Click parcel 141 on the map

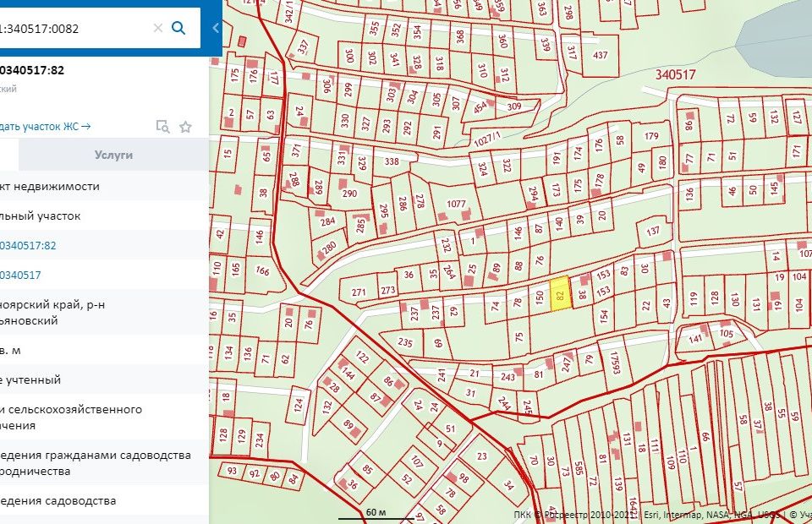(x=695, y=339)
